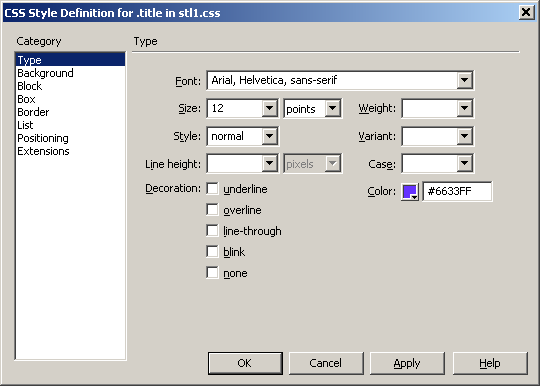The width and height of the screenshot is (540, 386).
Task: Click the OK button
Action: (x=245, y=363)
